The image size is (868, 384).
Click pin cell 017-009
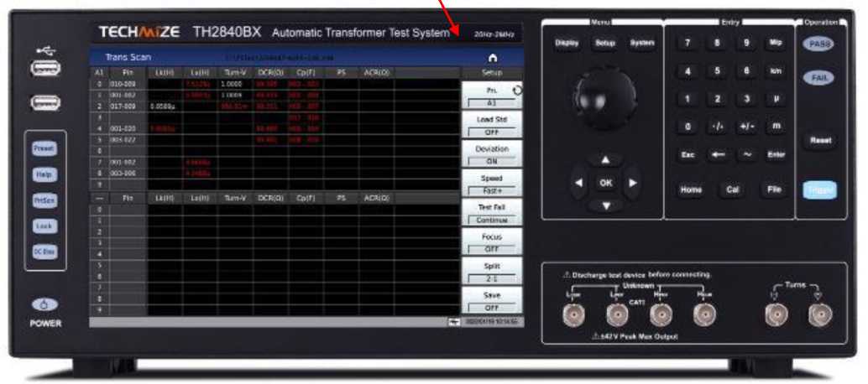coord(128,106)
